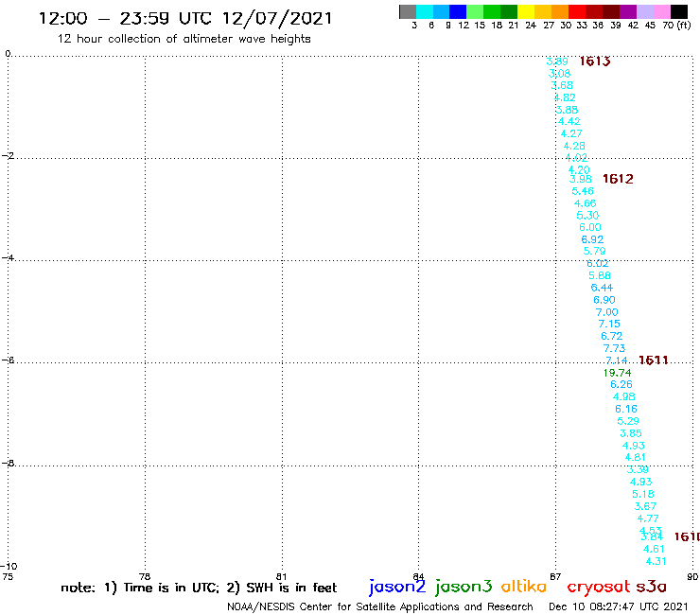The height and width of the screenshot is (615, 700).
Task: Click the pass number 1612 label
Action: [x=618, y=179]
